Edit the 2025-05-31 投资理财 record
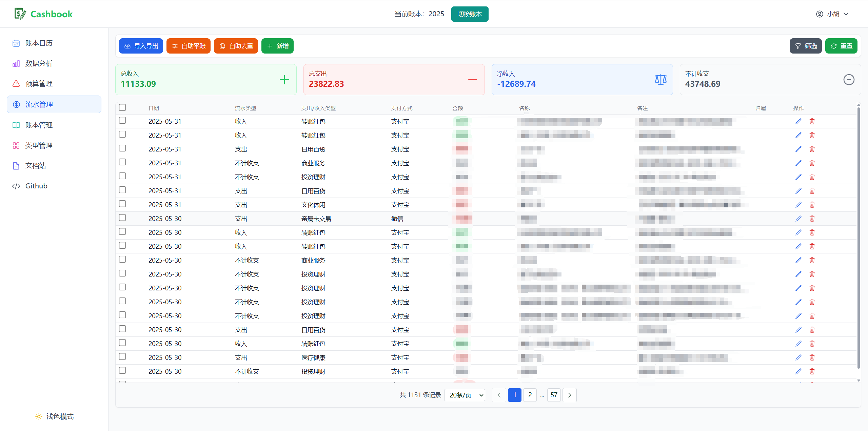Viewport: 868px width, 431px height. [x=798, y=177]
